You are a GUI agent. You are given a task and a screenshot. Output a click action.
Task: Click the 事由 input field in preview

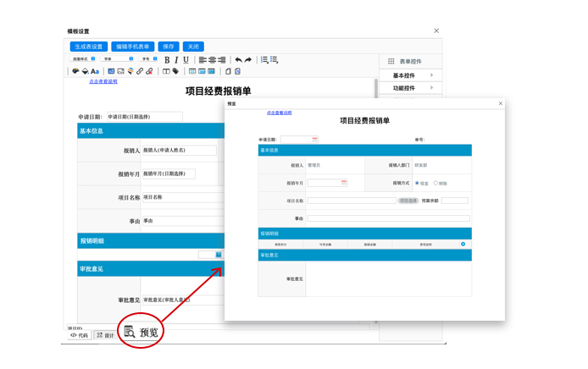point(388,218)
